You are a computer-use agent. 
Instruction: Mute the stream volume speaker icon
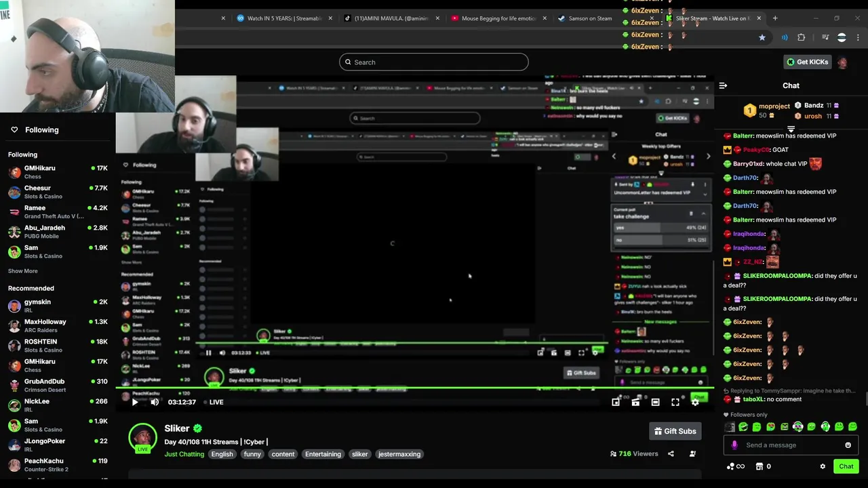[155, 402]
